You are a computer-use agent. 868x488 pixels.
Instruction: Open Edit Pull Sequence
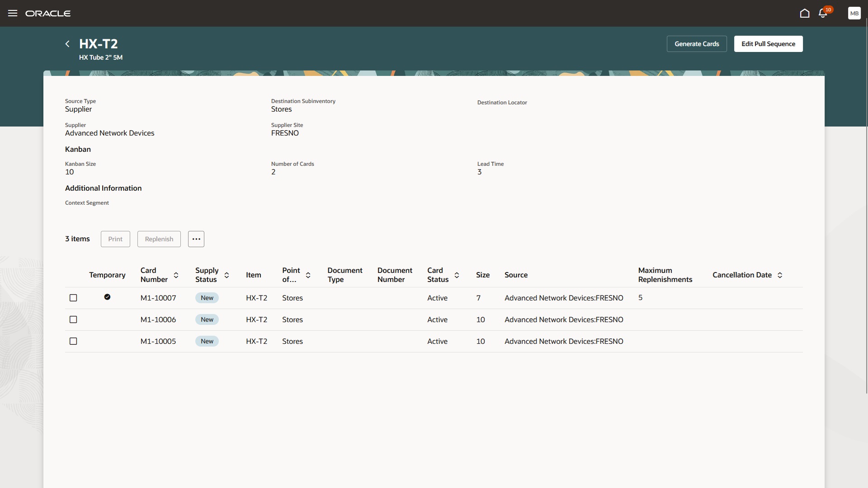point(768,43)
